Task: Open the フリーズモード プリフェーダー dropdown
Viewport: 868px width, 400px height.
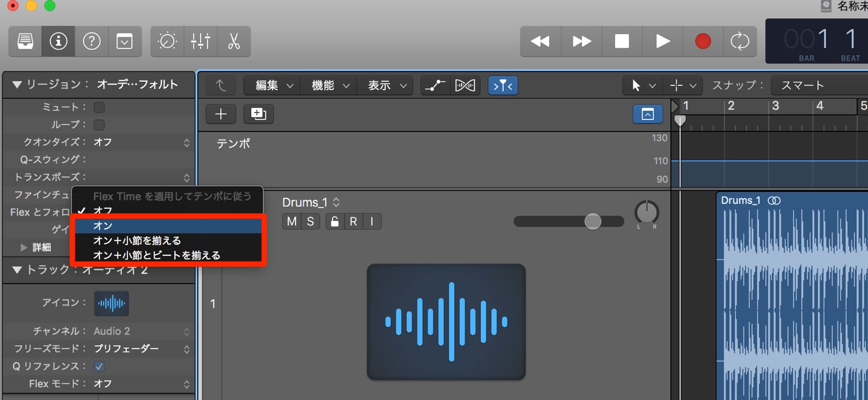Action: pos(141,349)
